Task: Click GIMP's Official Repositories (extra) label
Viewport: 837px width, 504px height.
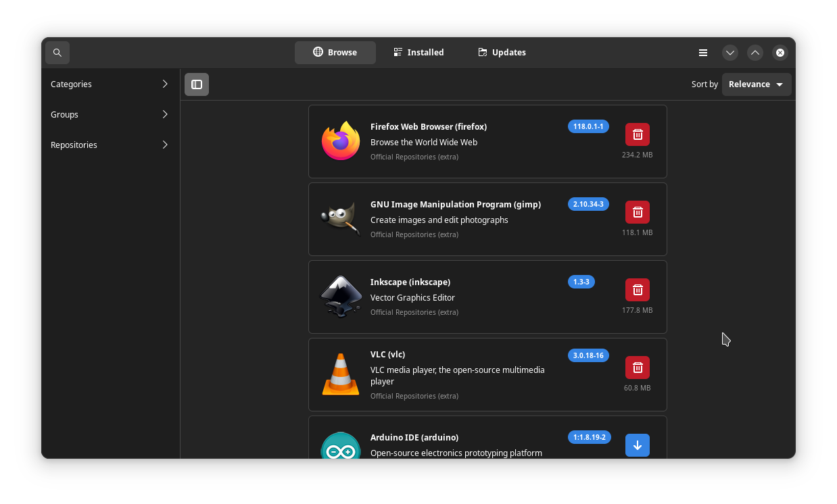Action: [414, 234]
